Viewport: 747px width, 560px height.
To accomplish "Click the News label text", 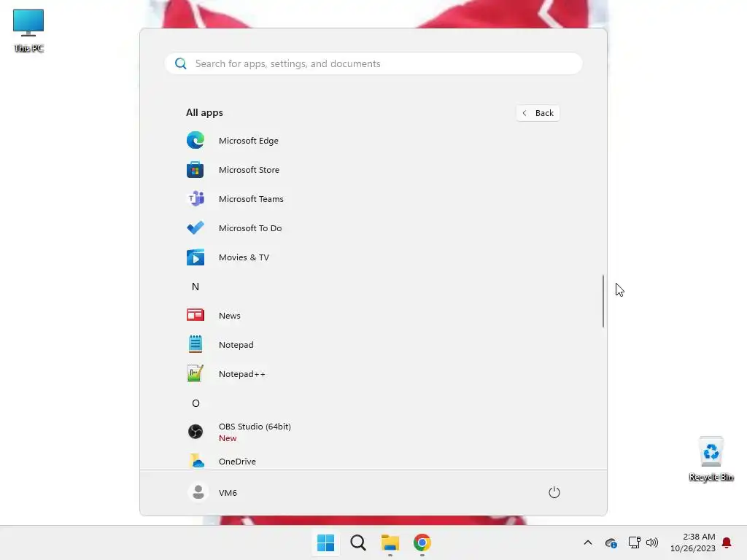I will click(230, 315).
